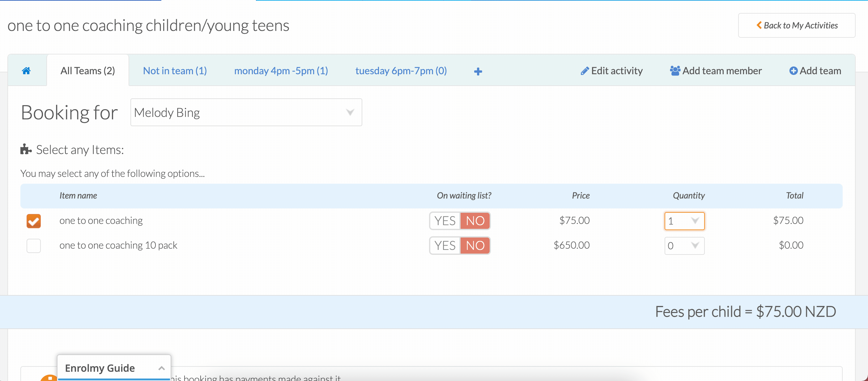This screenshot has height=381, width=868.
Task: Click the puzzle piece icon beside Select any Items
Action: pos(26,149)
